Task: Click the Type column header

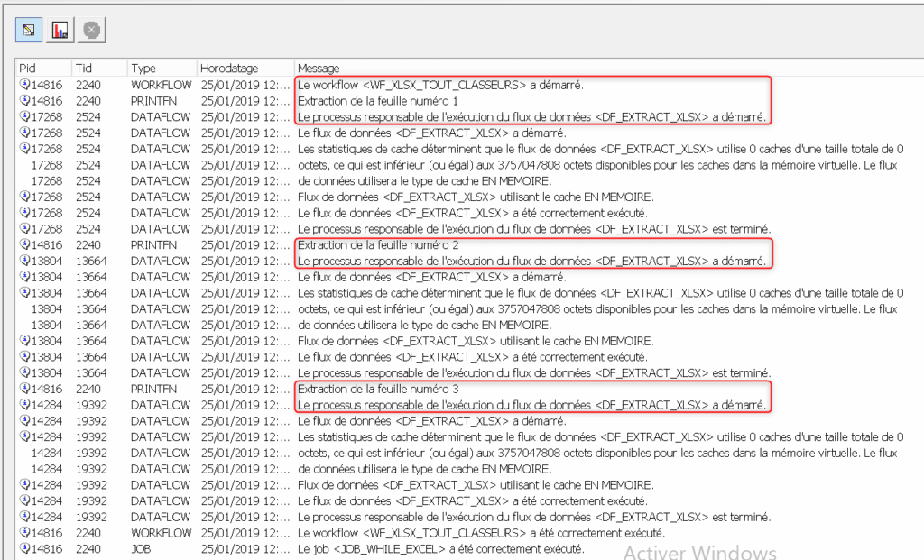Action: click(161, 68)
